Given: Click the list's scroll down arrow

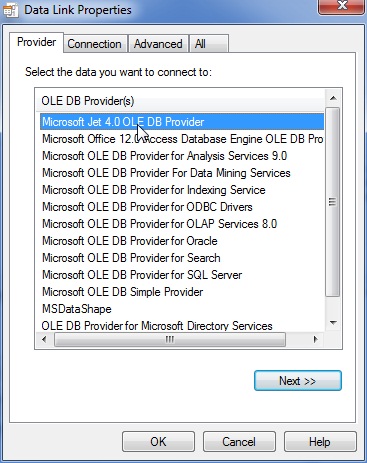Looking at the screenshot, I should pyautogui.click(x=333, y=322).
